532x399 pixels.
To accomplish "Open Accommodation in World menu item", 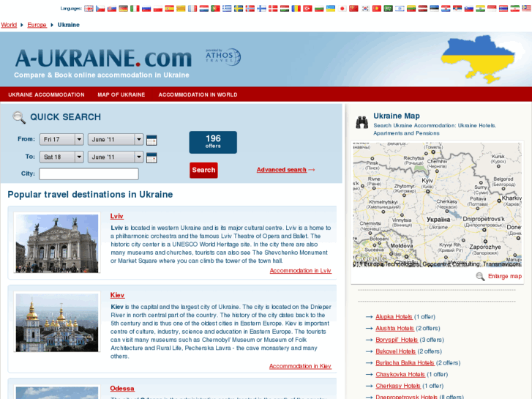I will click(198, 94).
